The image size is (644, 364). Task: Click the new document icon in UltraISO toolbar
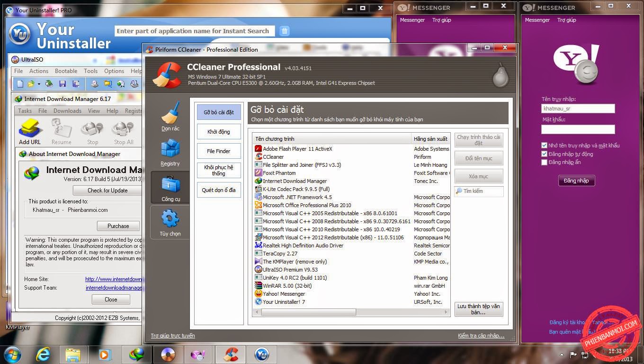19,83
